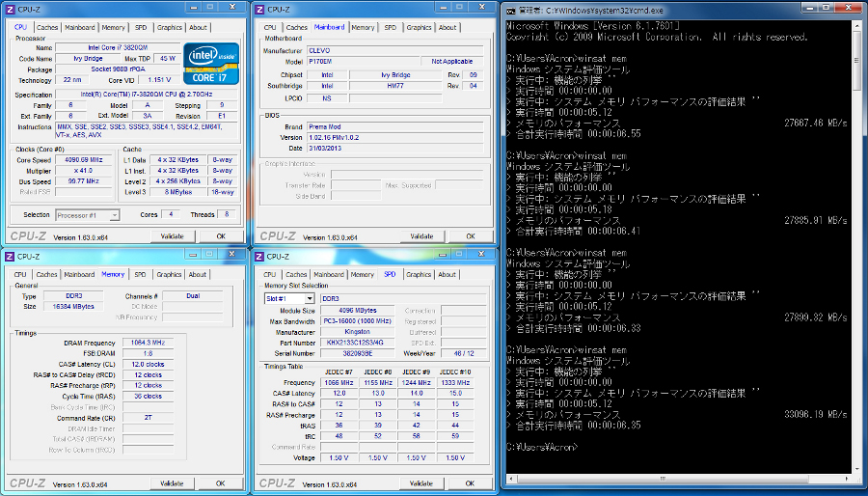Click the BIOS Date field 31/03/2013

pos(395,149)
